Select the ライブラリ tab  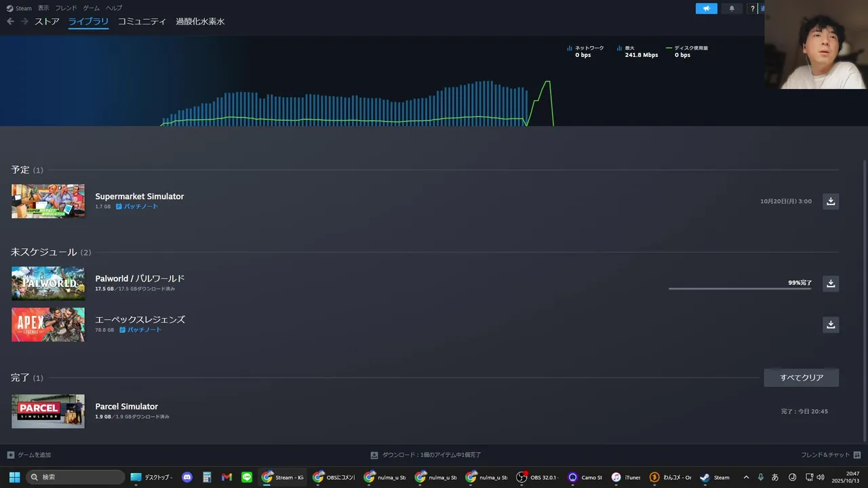[x=89, y=22]
